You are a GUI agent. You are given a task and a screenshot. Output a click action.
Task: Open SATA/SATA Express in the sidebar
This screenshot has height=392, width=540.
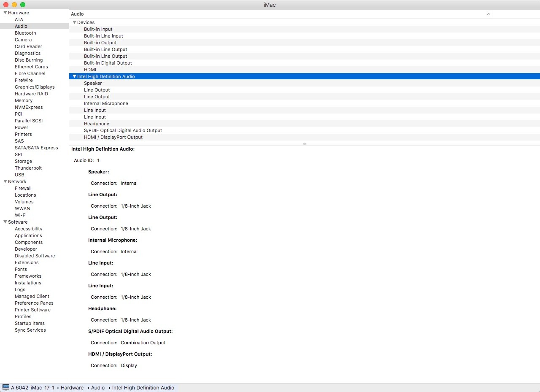coord(36,148)
